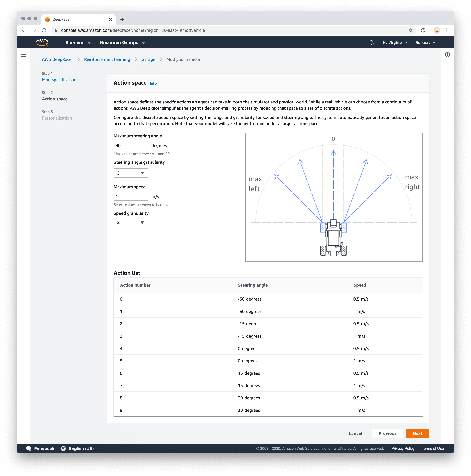This screenshot has width=471, height=476.
Task: Open the notifications bell icon
Action: (371, 43)
